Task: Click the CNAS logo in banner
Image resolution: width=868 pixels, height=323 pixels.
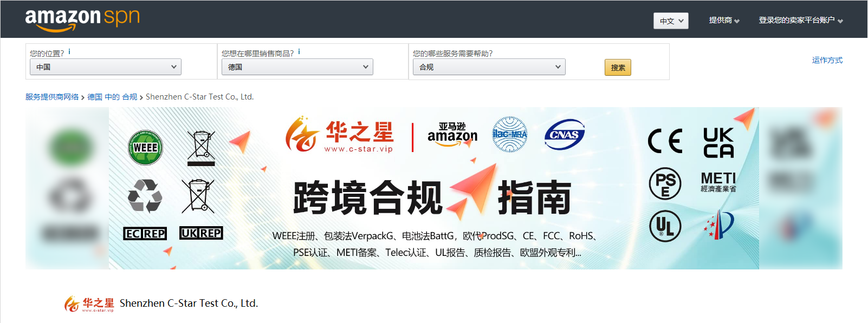Action: (x=564, y=134)
